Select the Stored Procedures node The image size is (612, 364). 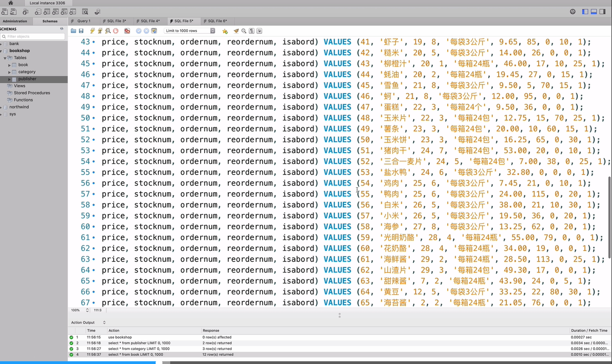(x=32, y=93)
